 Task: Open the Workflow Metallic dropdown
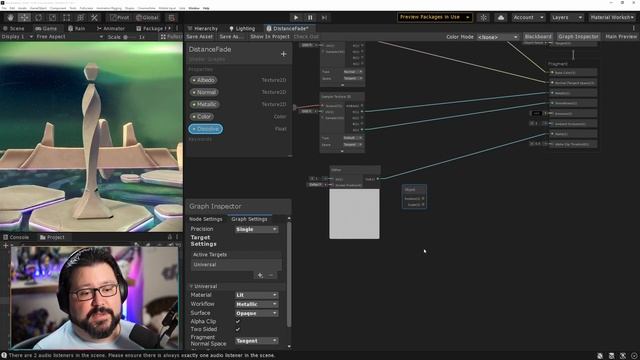coord(256,304)
